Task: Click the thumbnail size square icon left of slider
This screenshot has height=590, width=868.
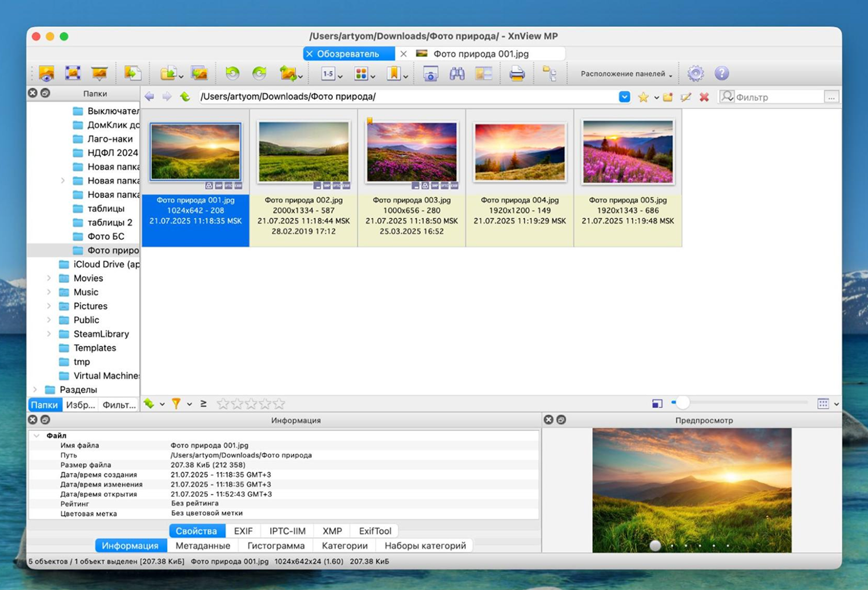Action: coord(657,403)
